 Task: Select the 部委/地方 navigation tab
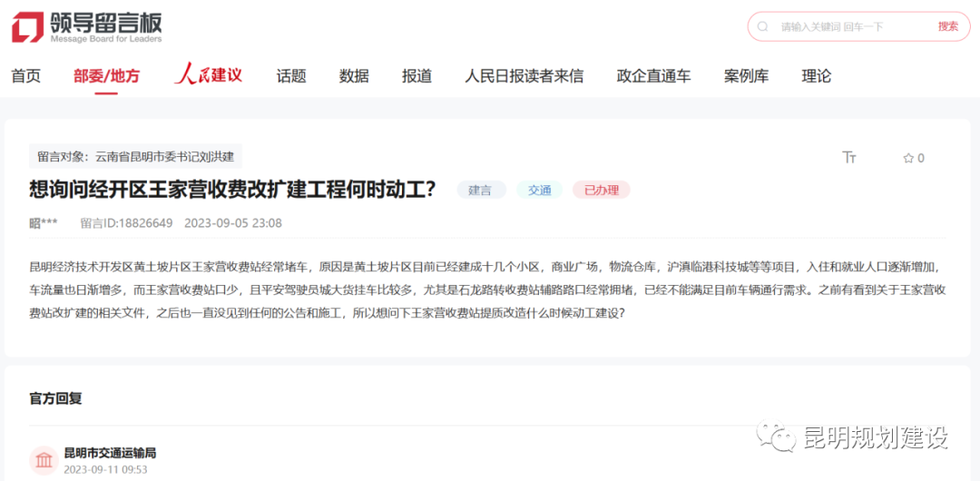click(106, 76)
